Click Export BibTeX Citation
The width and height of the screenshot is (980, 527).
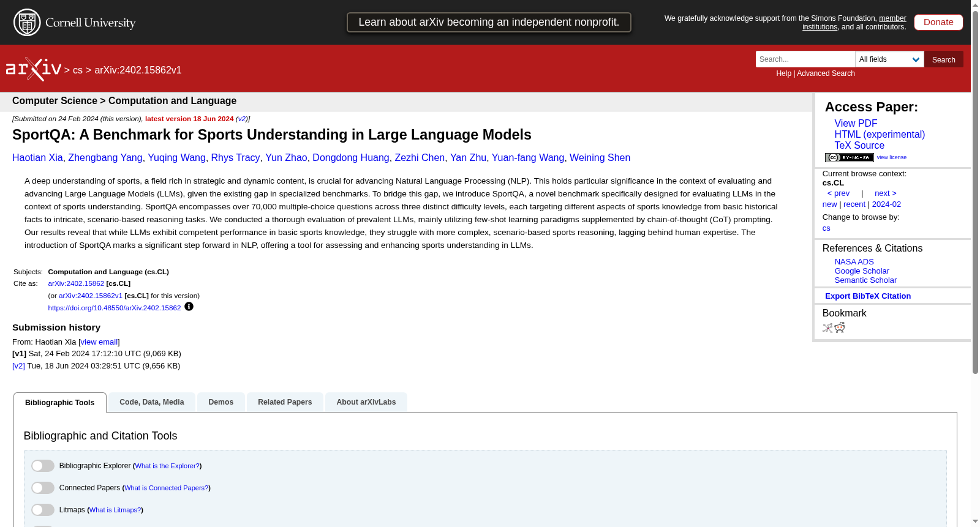(868, 296)
